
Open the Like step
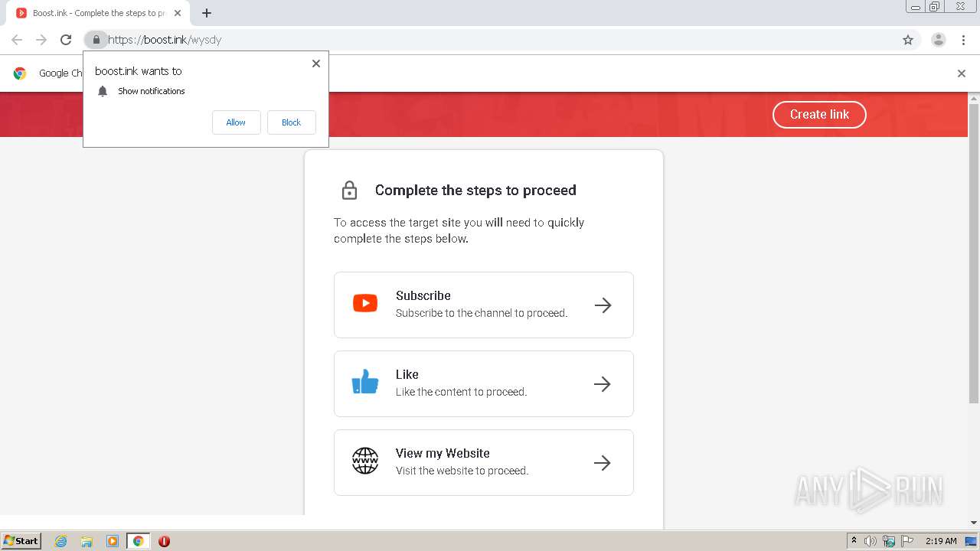(484, 383)
